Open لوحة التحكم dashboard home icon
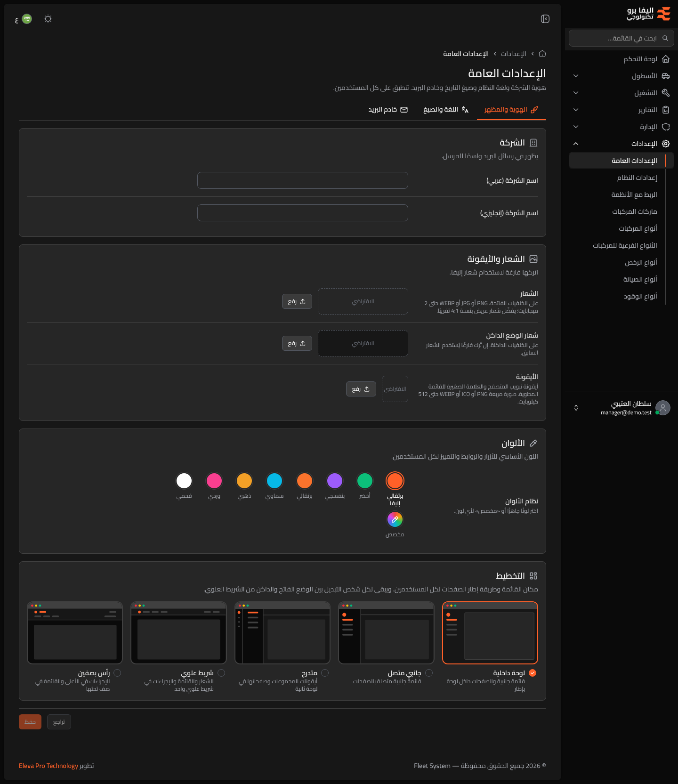 coord(666,59)
